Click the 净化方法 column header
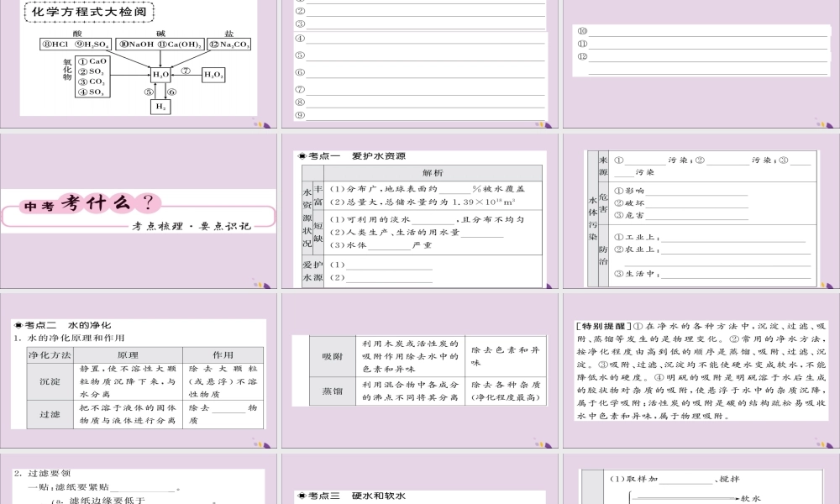 [x=50, y=354]
